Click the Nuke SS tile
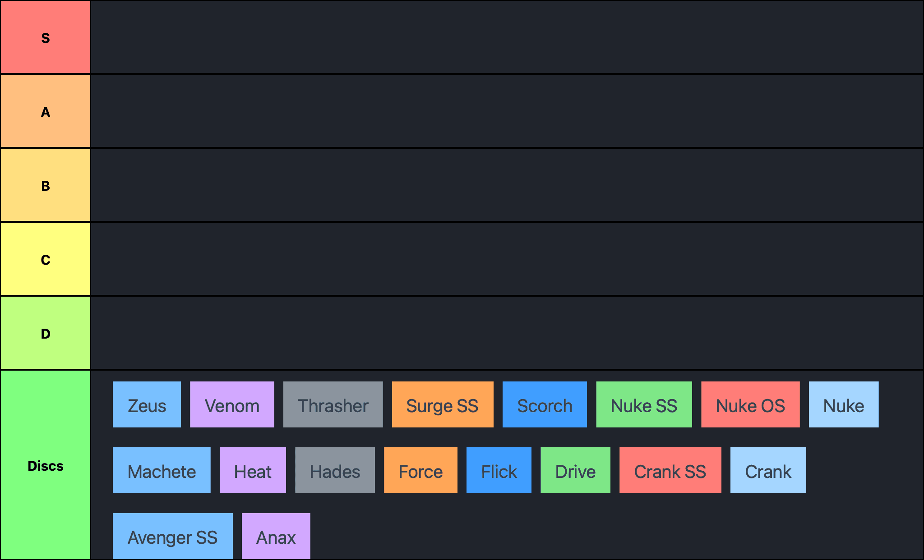Image resolution: width=924 pixels, height=560 pixels. point(644,404)
